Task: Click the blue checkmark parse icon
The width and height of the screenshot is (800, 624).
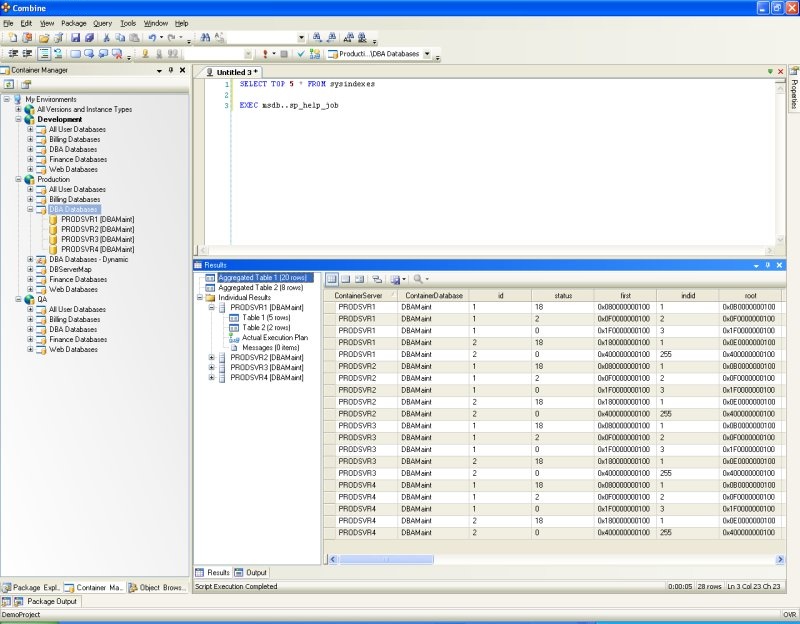Action: (x=300, y=53)
